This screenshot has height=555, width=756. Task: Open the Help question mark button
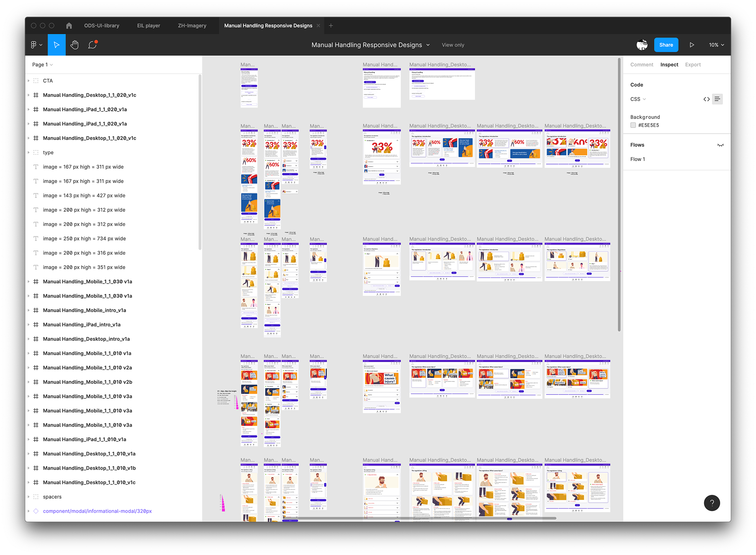(x=712, y=503)
